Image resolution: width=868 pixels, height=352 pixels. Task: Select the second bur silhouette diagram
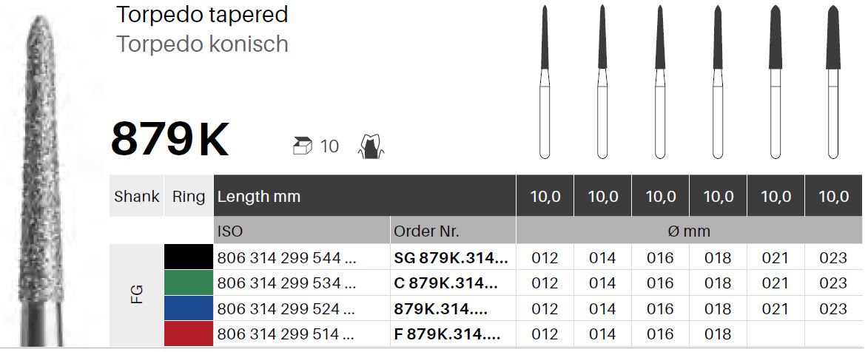(602, 82)
